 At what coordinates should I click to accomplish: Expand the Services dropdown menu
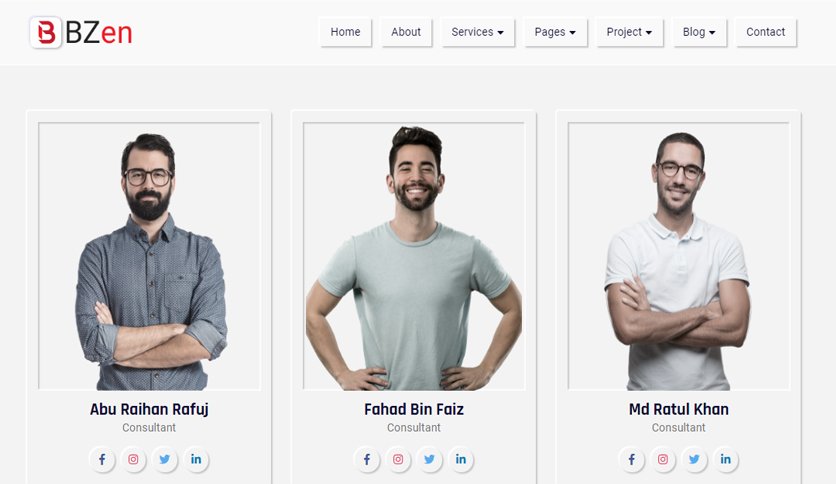tap(477, 32)
